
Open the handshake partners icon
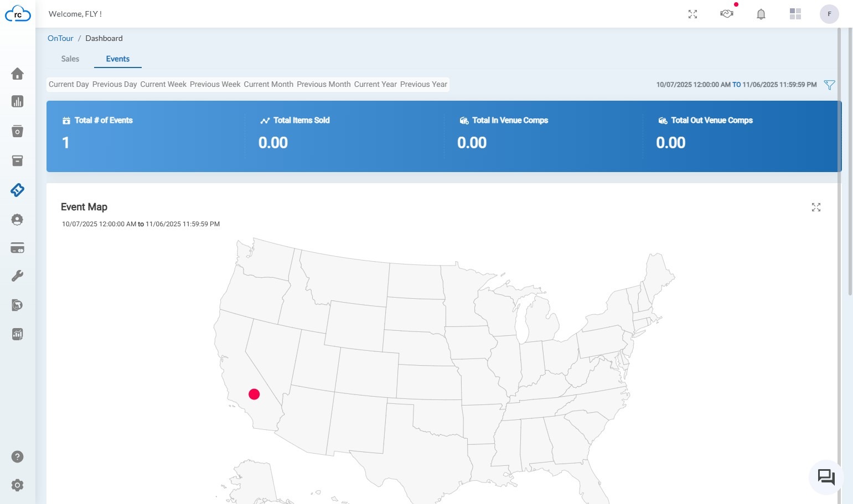[727, 14]
